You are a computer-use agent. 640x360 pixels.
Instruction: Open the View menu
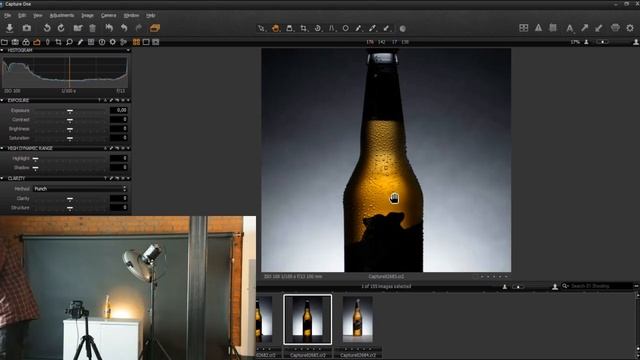[x=38, y=15]
